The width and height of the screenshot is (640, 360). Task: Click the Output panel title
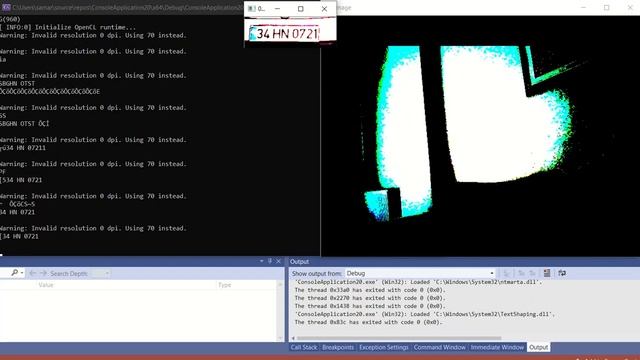click(299, 262)
